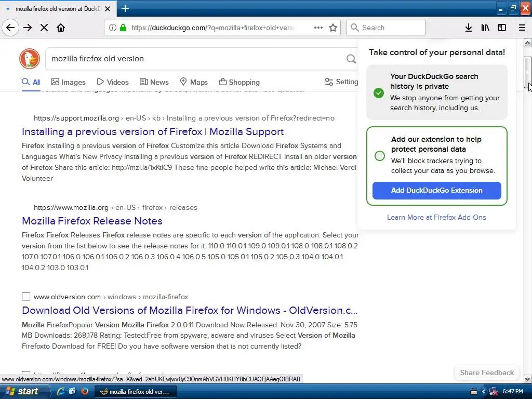Select the All results tab
The width and height of the screenshot is (532, 399).
click(31, 82)
